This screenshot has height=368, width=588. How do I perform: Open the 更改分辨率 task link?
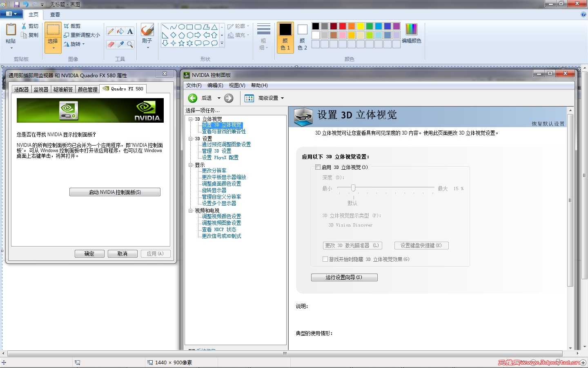click(214, 171)
